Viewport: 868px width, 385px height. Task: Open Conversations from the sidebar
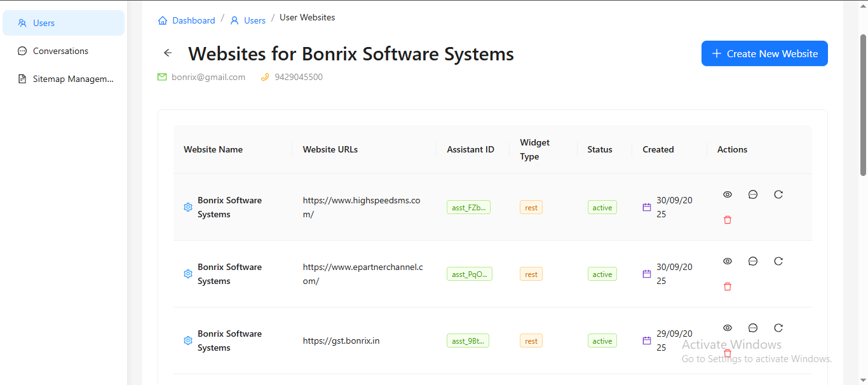60,51
